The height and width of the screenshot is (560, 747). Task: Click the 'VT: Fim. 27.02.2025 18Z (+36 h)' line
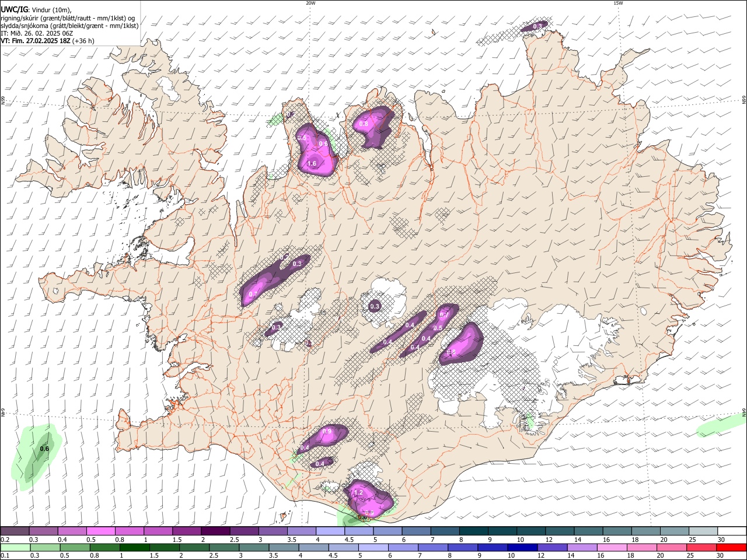click(x=47, y=41)
